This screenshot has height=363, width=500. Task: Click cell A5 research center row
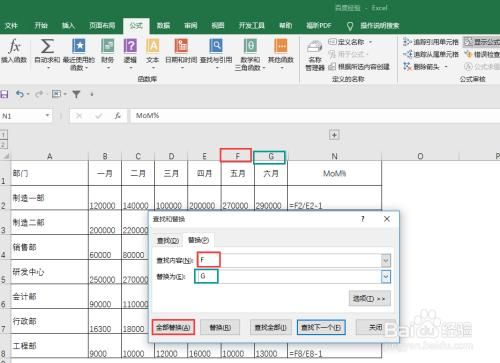coord(50,272)
